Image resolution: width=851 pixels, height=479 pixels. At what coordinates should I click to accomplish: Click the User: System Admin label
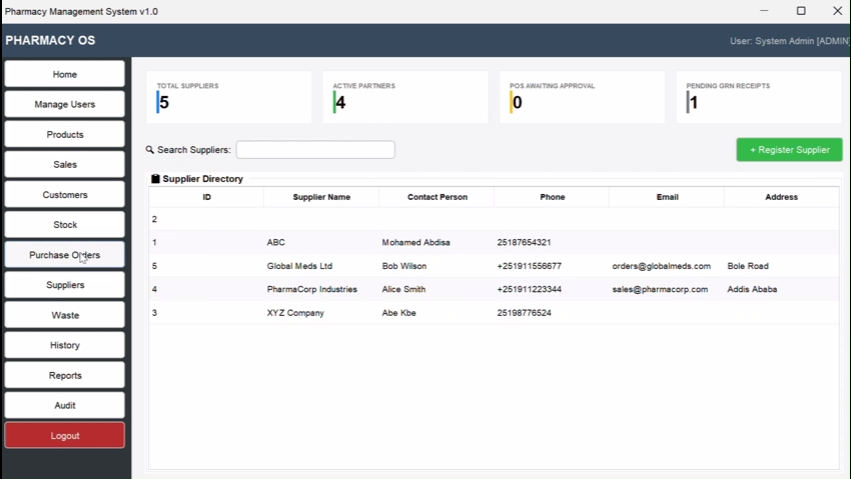pos(789,41)
